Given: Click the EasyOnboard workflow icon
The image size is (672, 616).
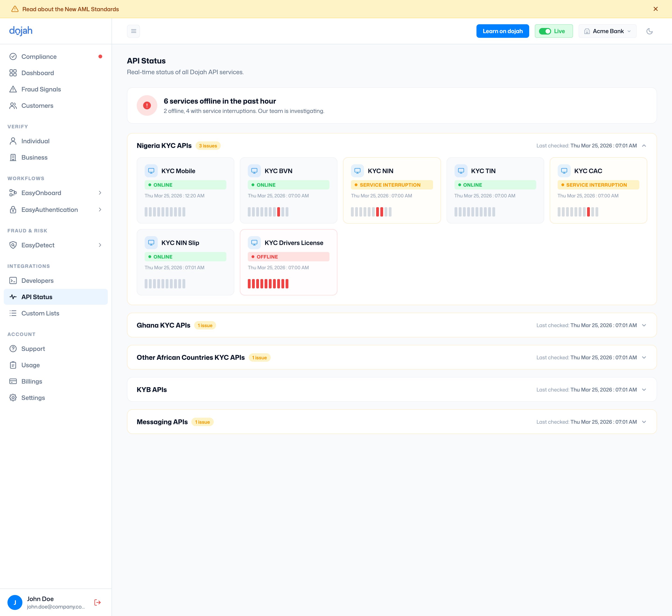Looking at the screenshot, I should (13, 193).
